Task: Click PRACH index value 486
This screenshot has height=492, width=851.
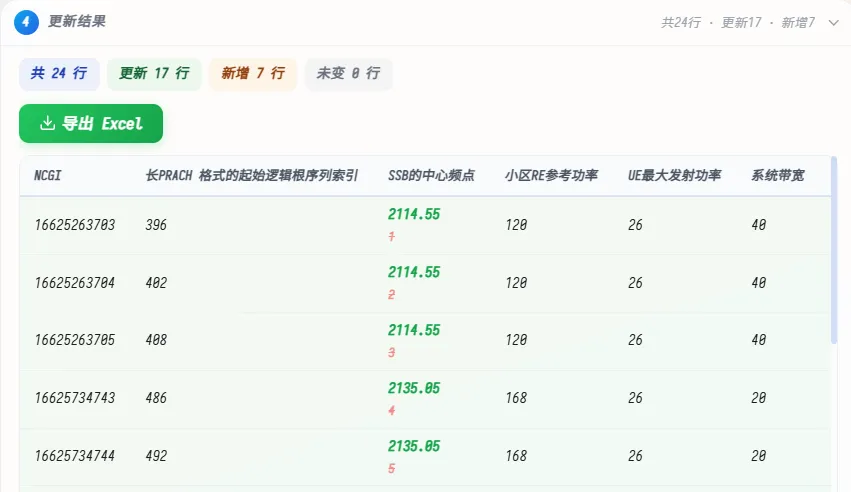Action: coord(156,398)
